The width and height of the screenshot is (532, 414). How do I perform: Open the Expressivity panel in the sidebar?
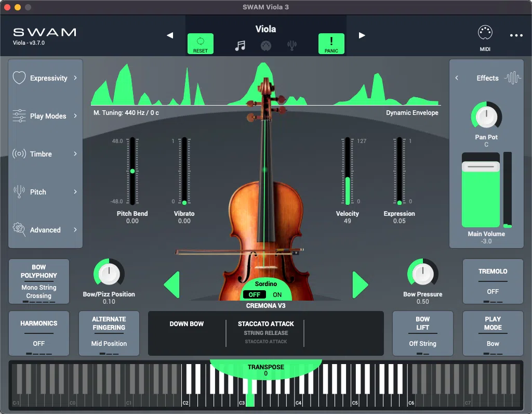point(44,78)
